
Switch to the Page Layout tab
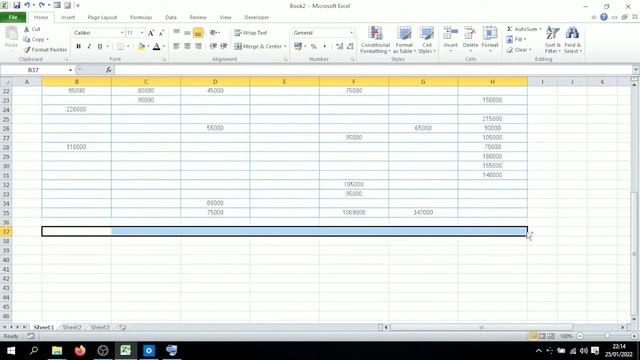[102, 18]
